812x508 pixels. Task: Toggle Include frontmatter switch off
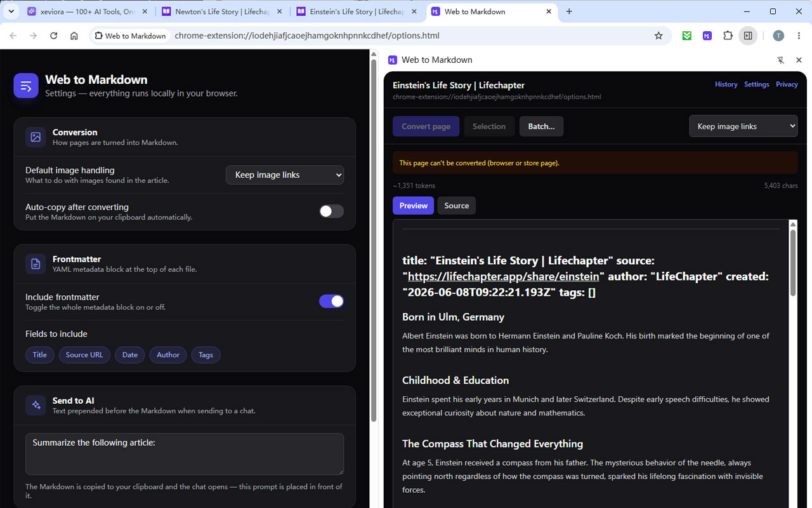(x=331, y=301)
